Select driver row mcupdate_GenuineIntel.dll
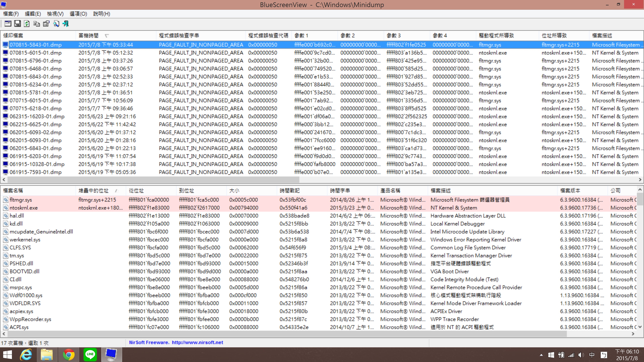This screenshot has height=362, width=644. 41,232
